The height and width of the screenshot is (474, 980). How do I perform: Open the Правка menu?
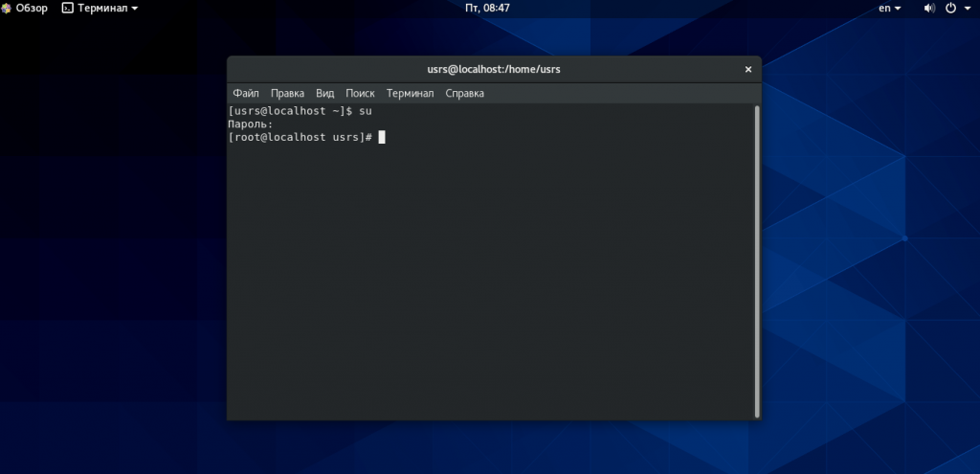pos(287,93)
